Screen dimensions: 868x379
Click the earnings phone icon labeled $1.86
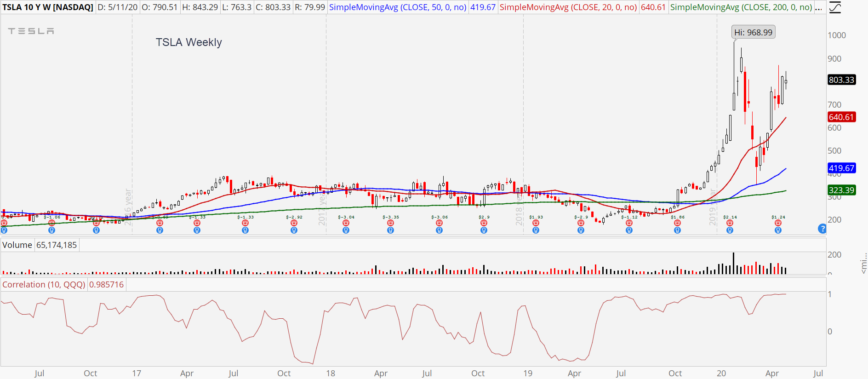[x=677, y=223]
